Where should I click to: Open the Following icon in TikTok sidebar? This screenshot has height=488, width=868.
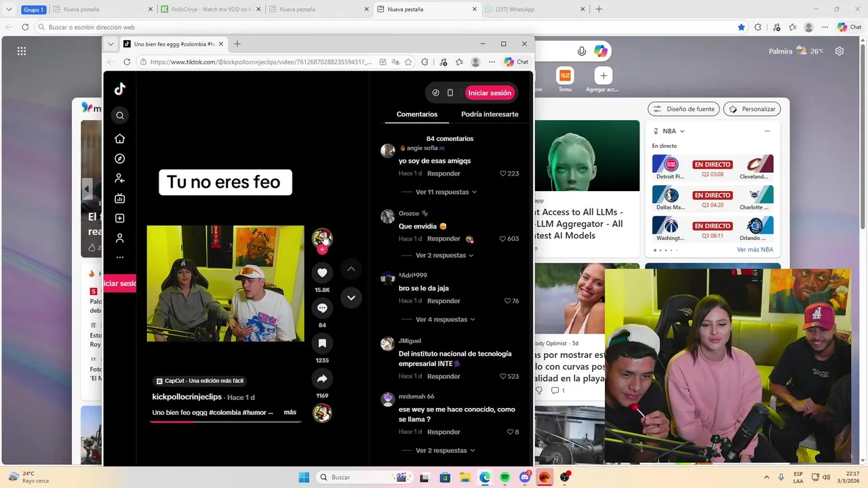point(120,178)
